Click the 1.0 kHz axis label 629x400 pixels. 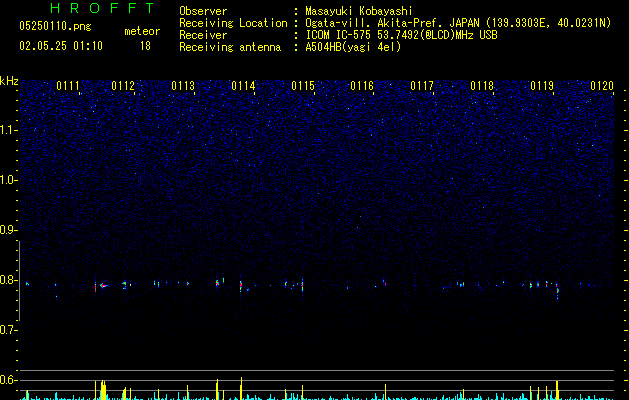(9, 180)
